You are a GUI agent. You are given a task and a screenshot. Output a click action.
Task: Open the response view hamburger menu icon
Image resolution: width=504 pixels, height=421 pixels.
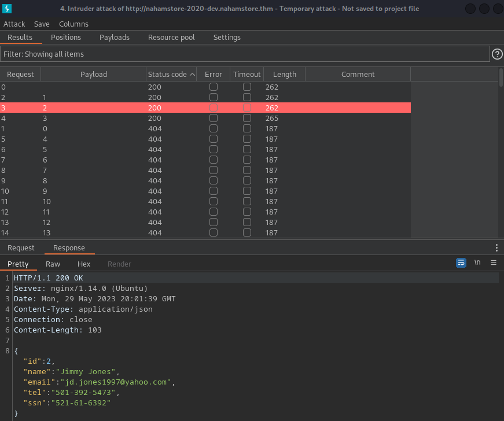(494, 263)
